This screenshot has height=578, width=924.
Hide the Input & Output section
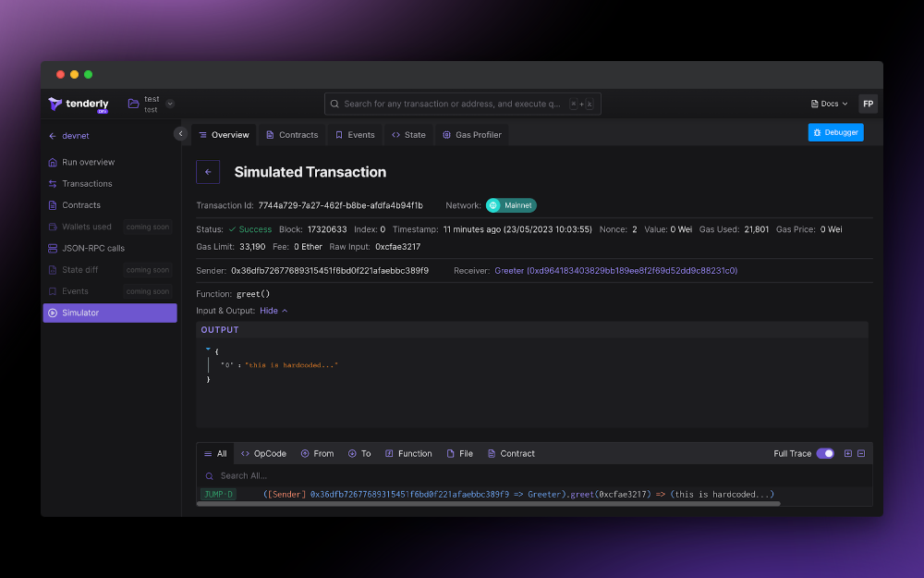tap(274, 311)
